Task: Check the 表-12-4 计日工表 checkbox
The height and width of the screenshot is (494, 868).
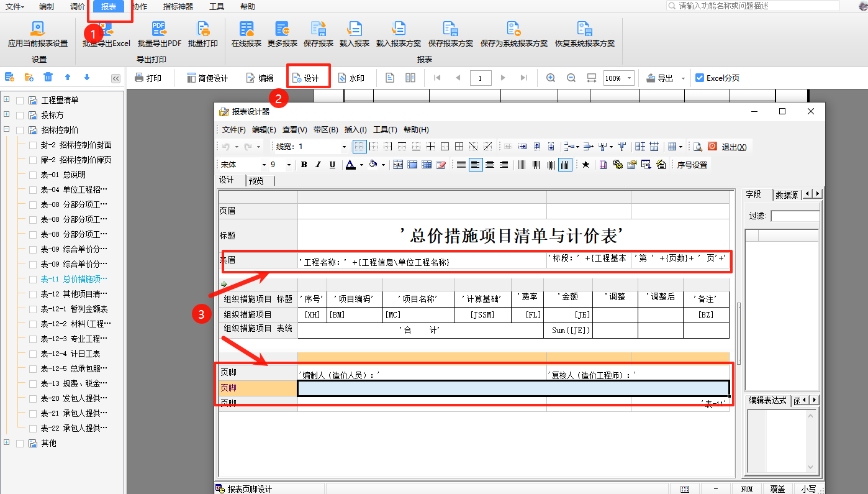Action: [33, 354]
